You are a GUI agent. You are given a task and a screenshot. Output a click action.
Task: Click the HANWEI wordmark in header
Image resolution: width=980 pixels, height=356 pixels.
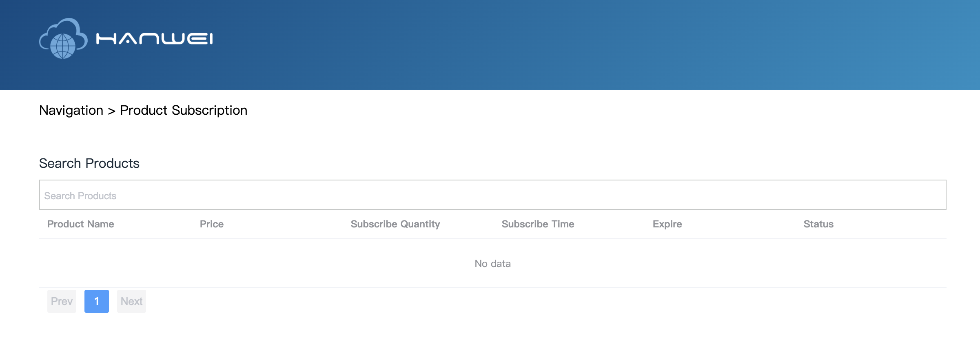coord(154,39)
